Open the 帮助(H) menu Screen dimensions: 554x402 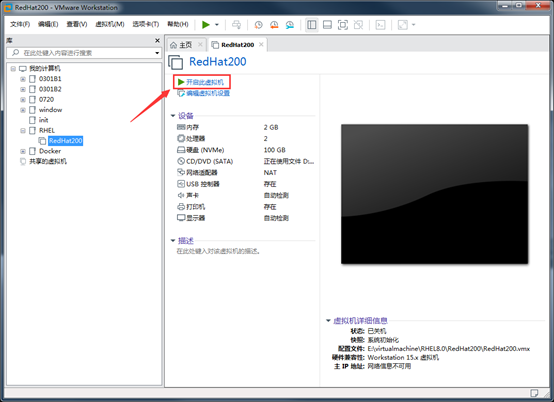coord(178,24)
